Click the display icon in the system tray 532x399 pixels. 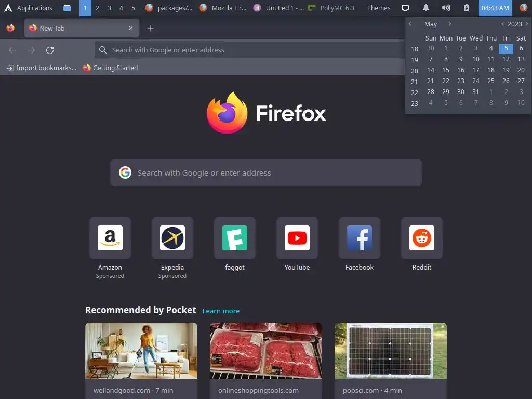pyautogui.click(x=405, y=8)
